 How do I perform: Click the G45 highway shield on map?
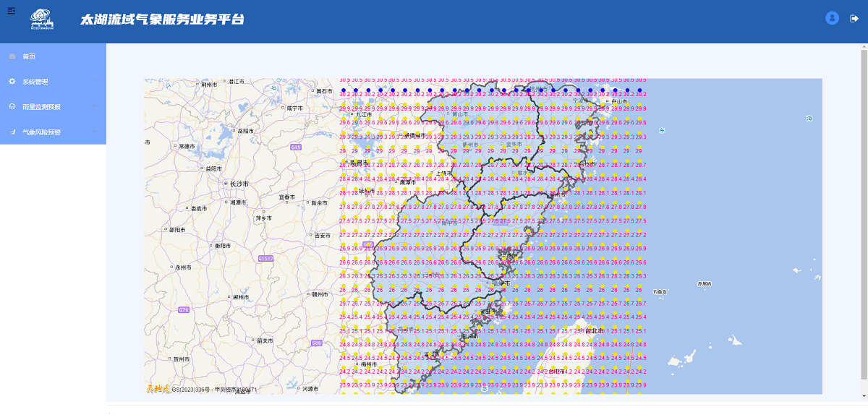pos(295,147)
